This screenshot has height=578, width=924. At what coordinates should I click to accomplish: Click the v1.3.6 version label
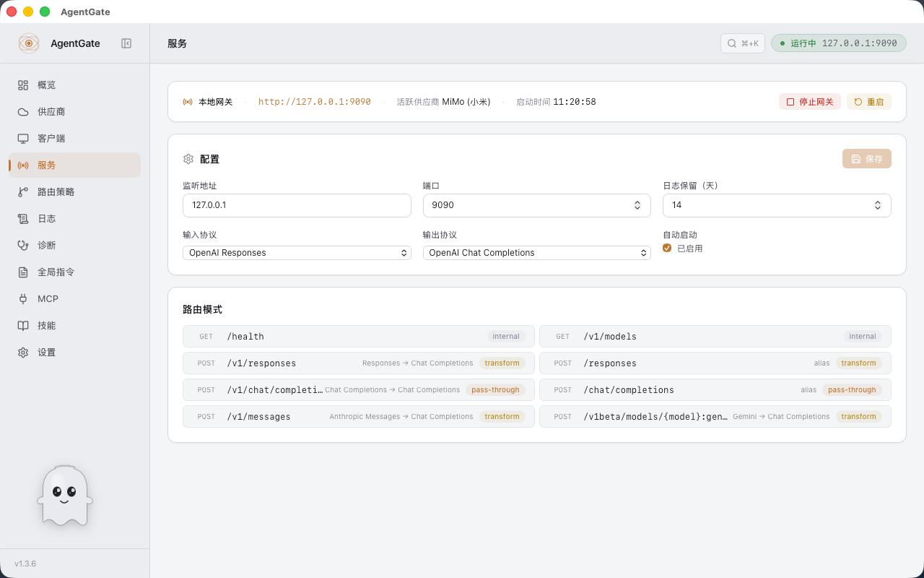pos(25,564)
